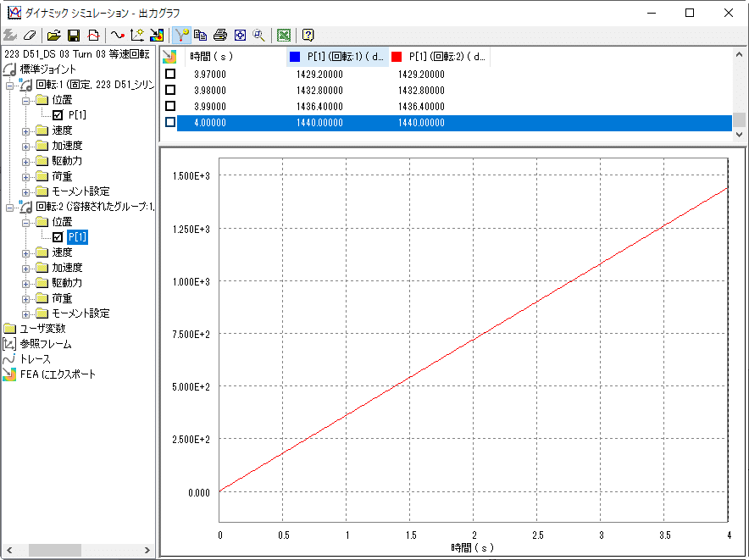The image size is (749, 560).
Task: Click the FEA export column header icon
Action: coord(169,57)
